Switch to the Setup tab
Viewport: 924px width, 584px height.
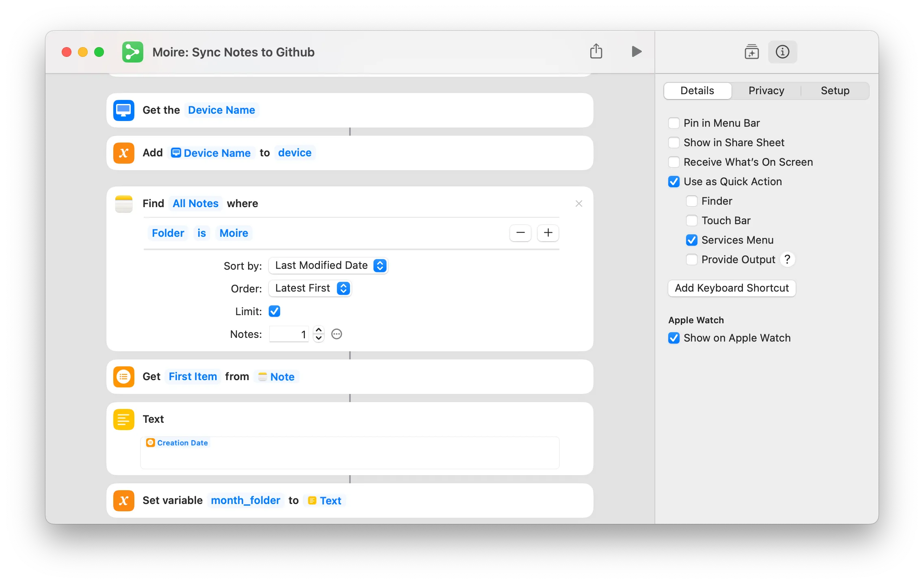[835, 91]
